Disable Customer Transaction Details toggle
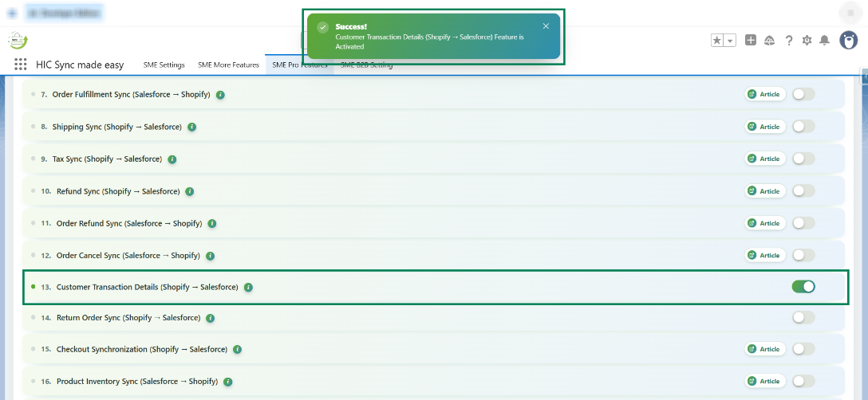This screenshot has height=400, width=868. tap(803, 287)
